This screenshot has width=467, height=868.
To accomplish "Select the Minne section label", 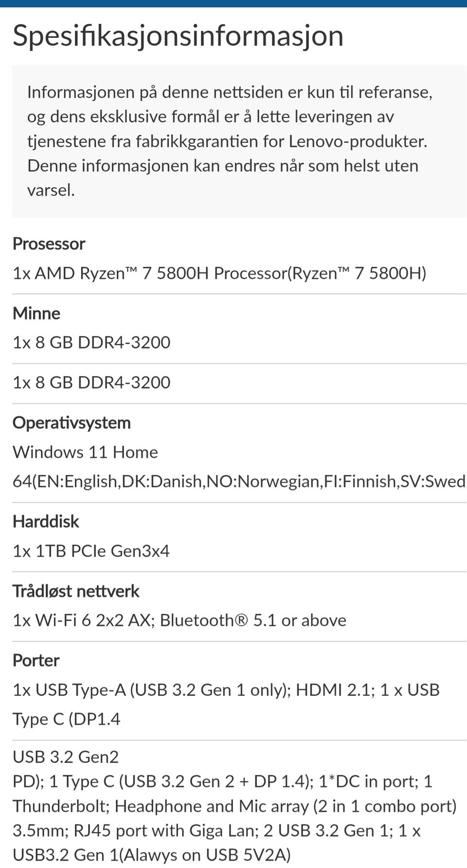I will (x=36, y=313).
